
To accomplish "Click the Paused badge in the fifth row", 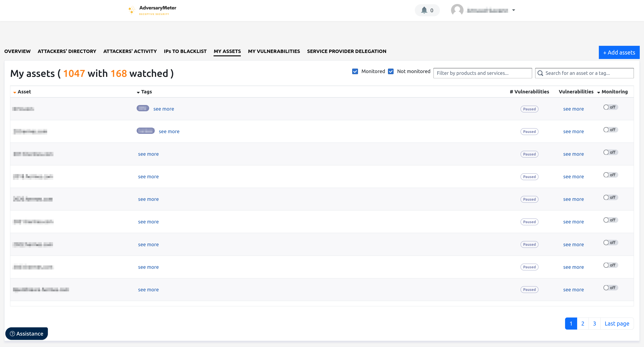I will 529,199.
